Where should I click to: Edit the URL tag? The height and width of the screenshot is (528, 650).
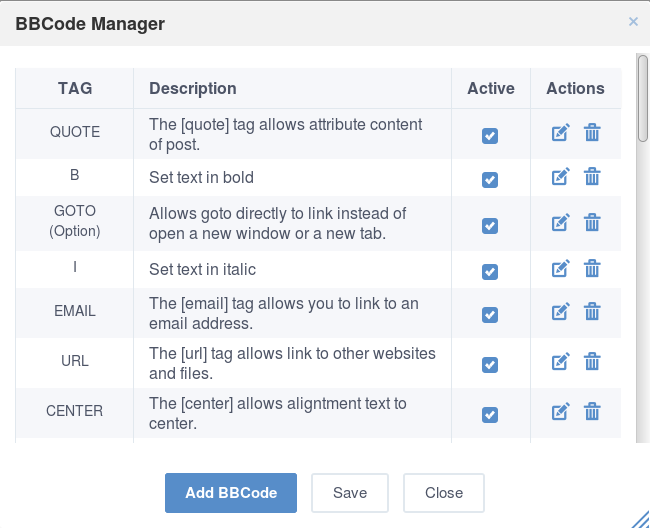pos(560,362)
